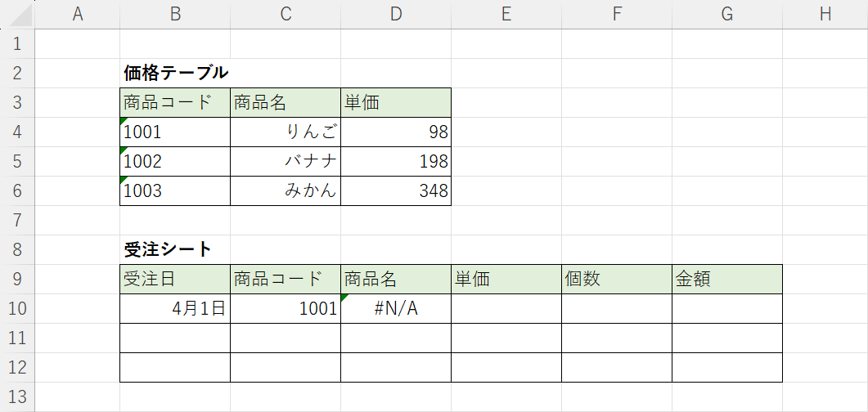The image size is (868, 412).
Task: Click the empty 単価 cell in row 10
Action: pos(506,309)
